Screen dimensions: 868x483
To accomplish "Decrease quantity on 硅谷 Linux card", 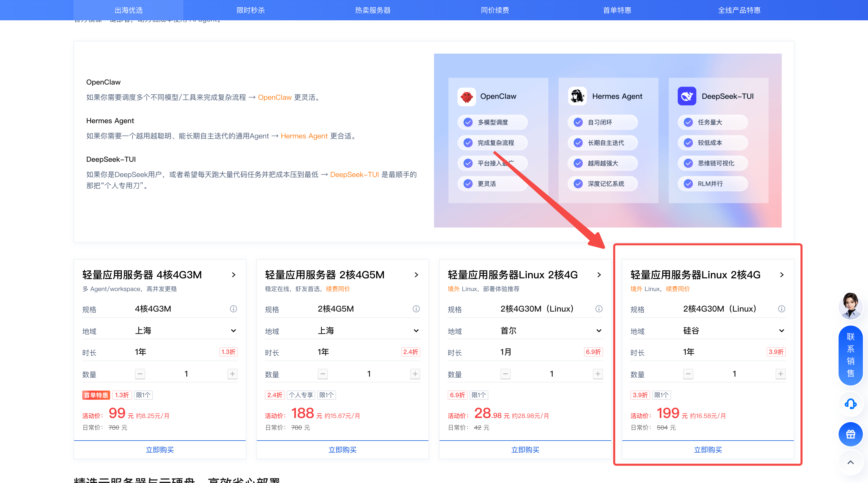I will coord(688,374).
